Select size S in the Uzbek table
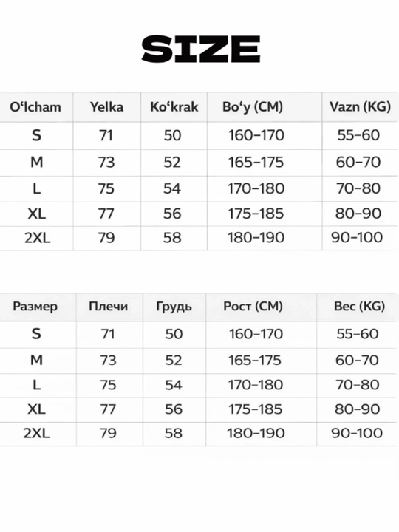Screen dimensions: 399x532 (36, 135)
